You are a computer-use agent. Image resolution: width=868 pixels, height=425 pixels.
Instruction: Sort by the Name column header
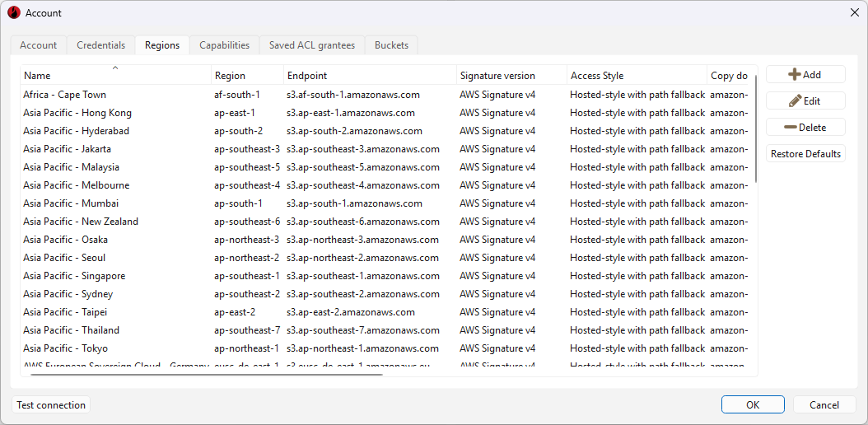coord(115,76)
